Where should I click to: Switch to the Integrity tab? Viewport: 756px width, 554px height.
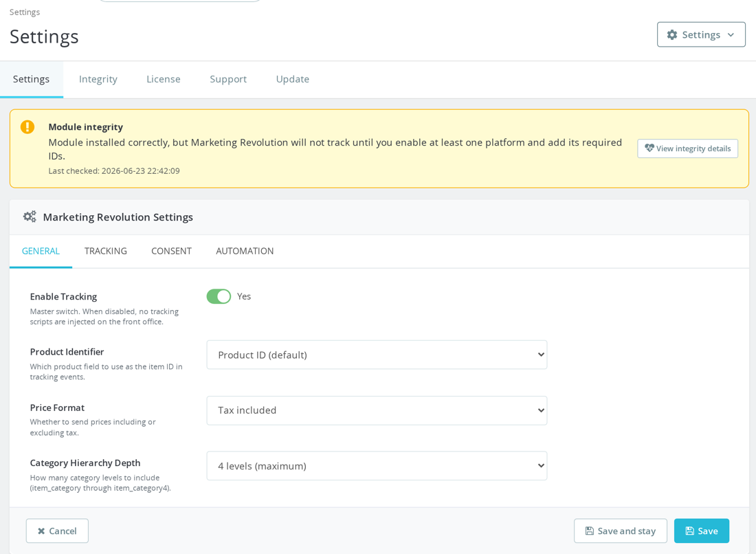click(x=98, y=79)
